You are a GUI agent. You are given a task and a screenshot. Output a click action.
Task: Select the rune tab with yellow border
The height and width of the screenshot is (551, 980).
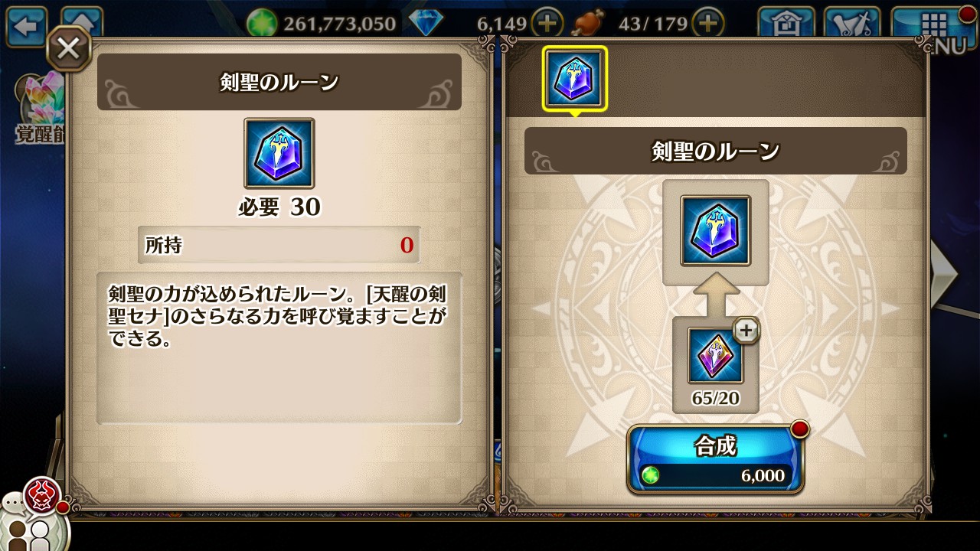574,78
